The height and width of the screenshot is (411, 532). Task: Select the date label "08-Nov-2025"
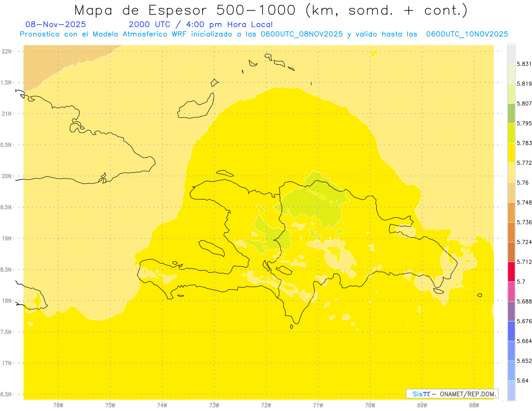(56, 24)
